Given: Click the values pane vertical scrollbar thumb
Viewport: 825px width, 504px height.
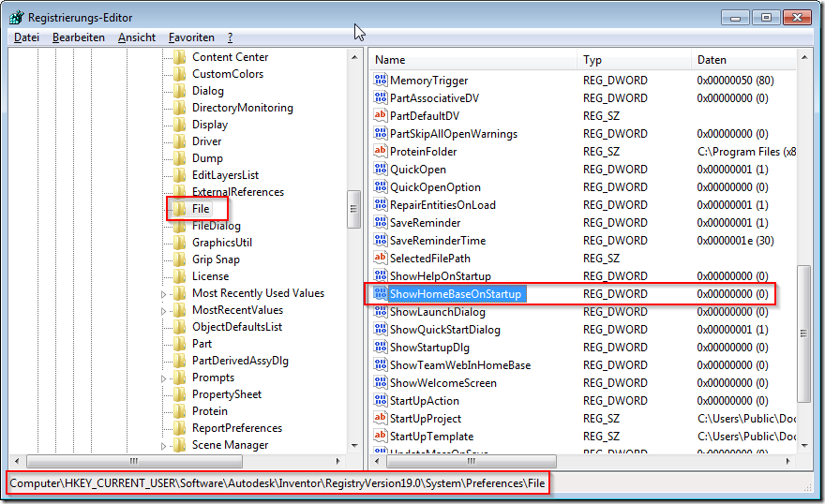Looking at the screenshot, I should tap(803, 334).
